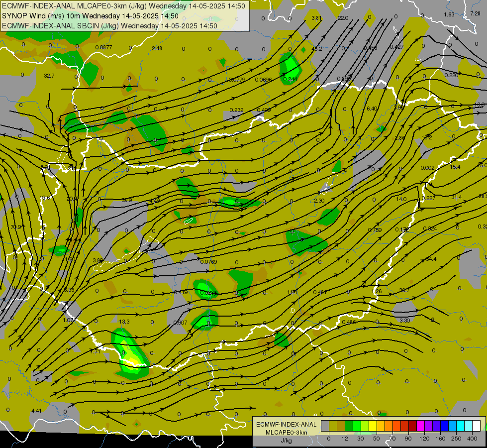Click the map value 0.907
Image resolution: width=487 pixels, height=448 pixels.
click(181, 323)
